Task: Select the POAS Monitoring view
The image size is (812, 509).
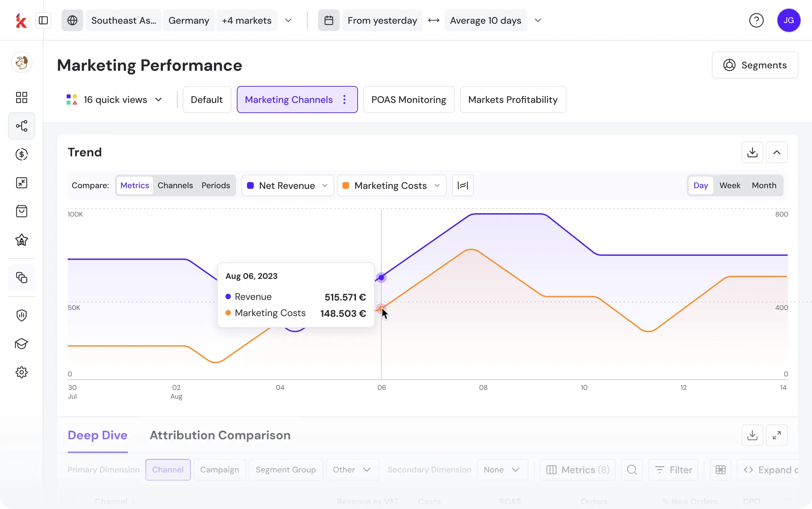Action: click(x=408, y=99)
